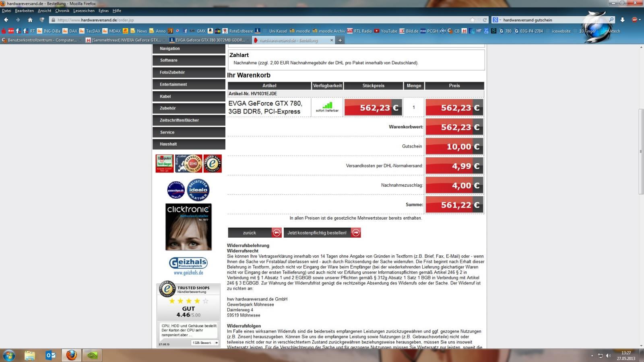Open the Chronik menu
Image resolution: width=644 pixels, height=362 pixels.
[x=62, y=11]
